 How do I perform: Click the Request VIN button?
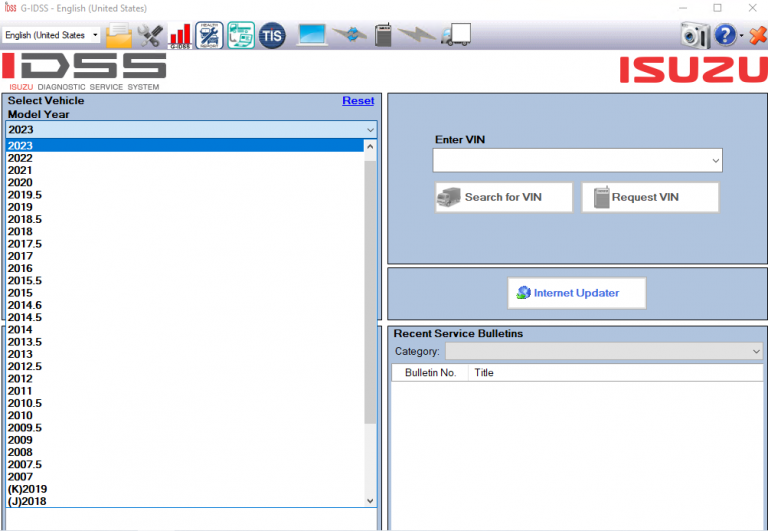pos(650,197)
